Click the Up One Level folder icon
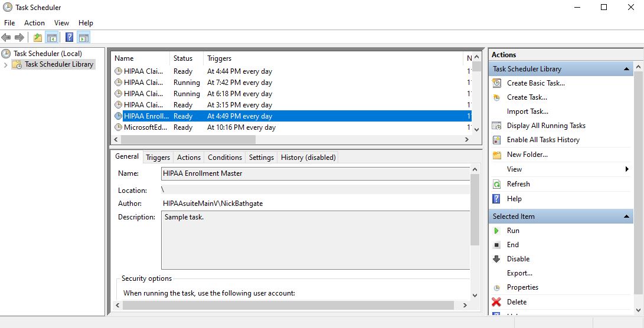The image size is (644, 328). pos(38,38)
